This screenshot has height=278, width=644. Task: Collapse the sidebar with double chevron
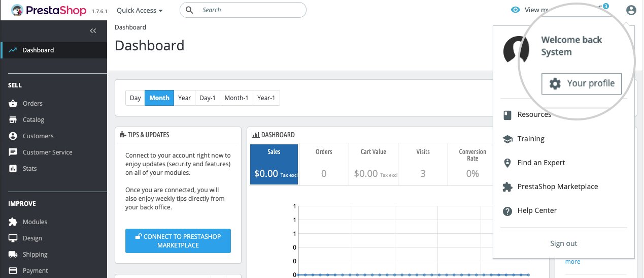click(x=93, y=31)
